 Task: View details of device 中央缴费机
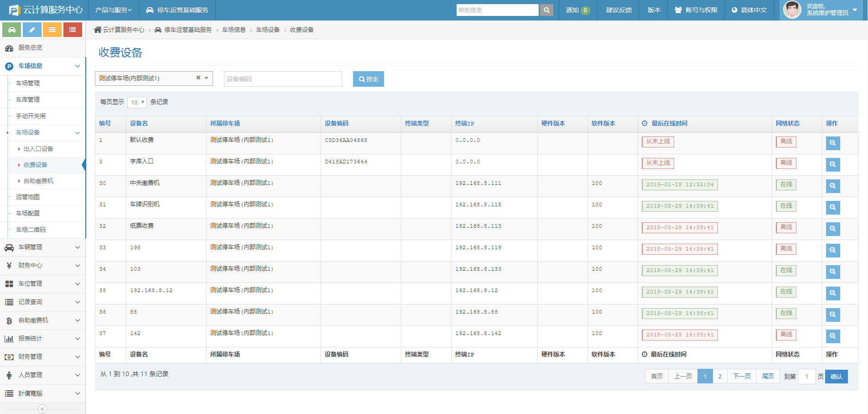pyautogui.click(x=832, y=186)
